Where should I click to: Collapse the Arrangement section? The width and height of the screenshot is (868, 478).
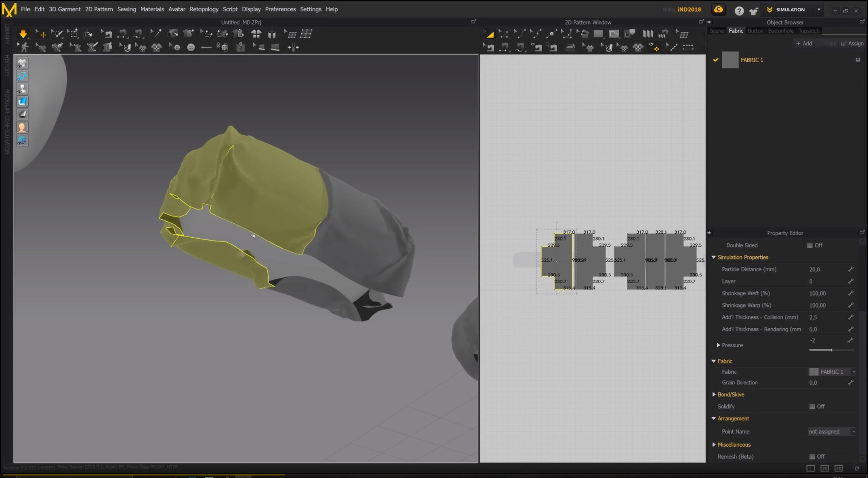[x=713, y=419]
